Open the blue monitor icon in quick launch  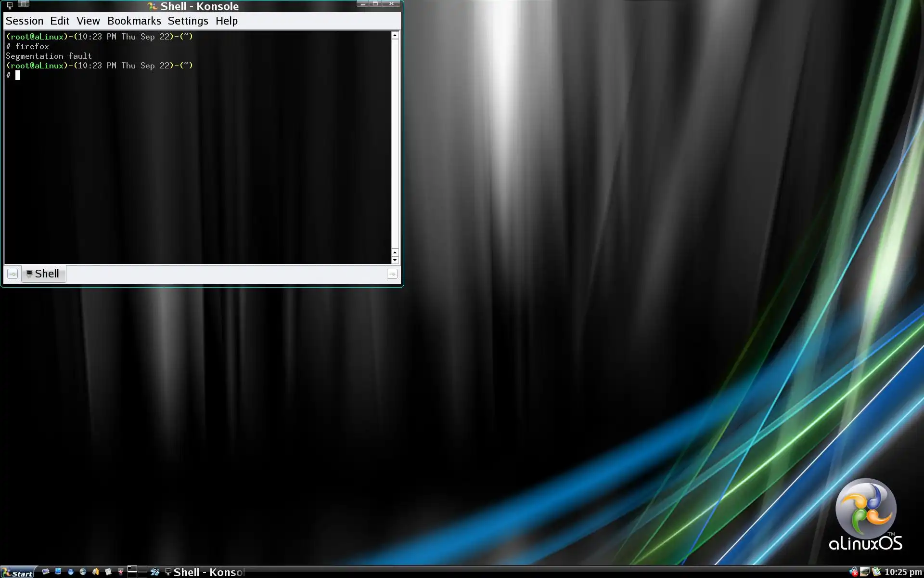pos(58,571)
